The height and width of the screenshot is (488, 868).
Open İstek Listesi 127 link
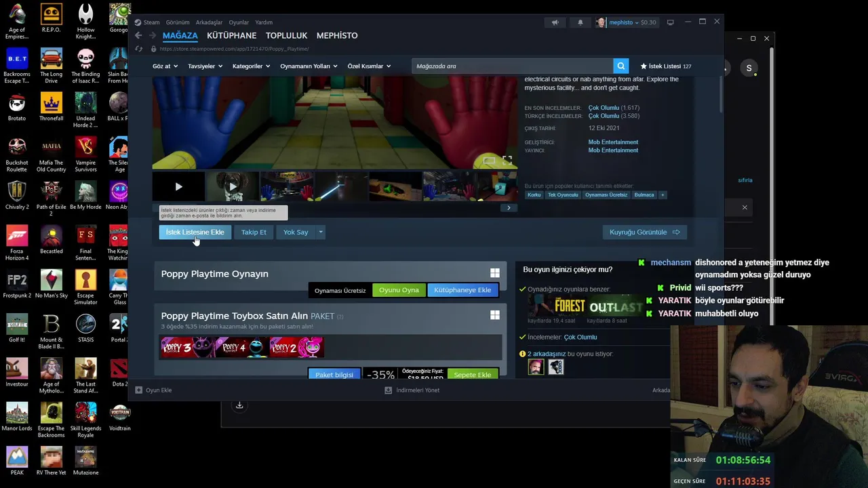click(x=666, y=66)
